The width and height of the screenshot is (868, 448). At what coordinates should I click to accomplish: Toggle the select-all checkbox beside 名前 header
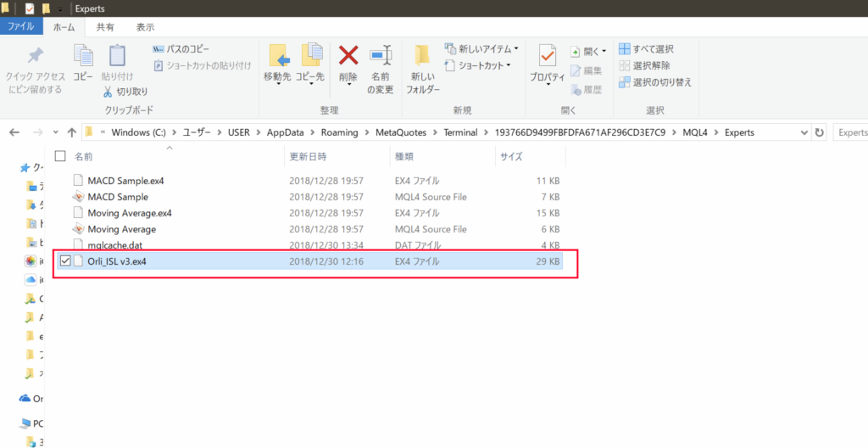tap(60, 156)
